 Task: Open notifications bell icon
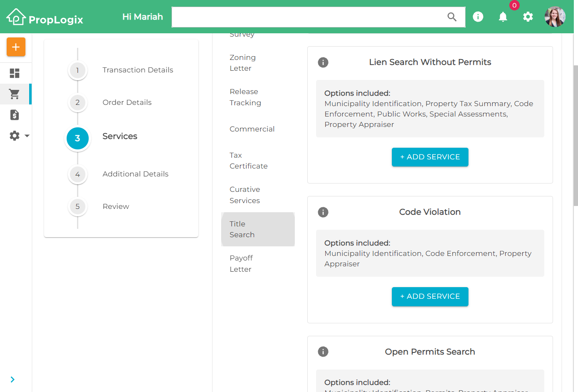point(503,17)
